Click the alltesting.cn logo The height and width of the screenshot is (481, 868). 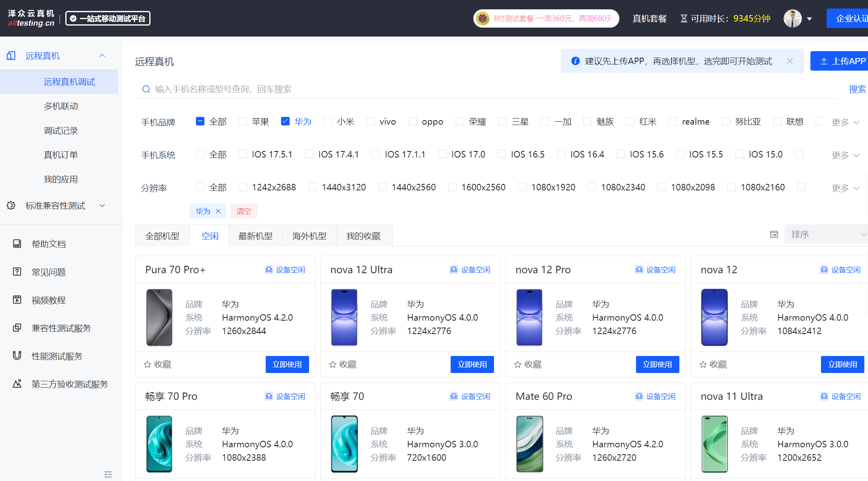(31, 18)
